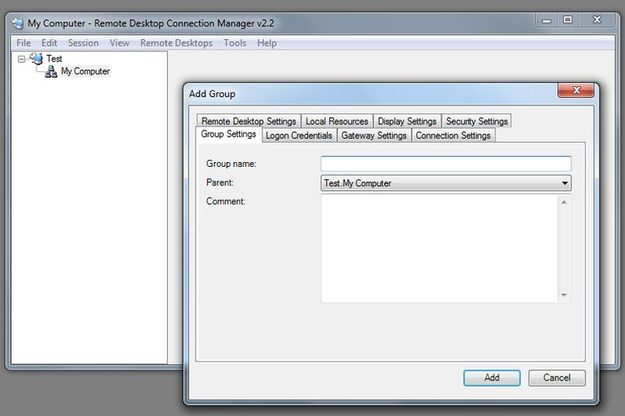
Task: Click the Comment scrollbar down arrow
Action: pyautogui.click(x=564, y=295)
